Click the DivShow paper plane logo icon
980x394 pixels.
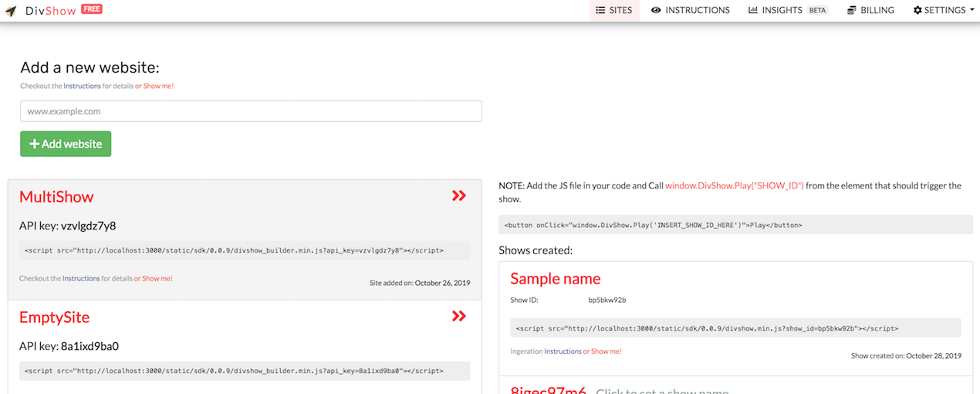pos(11,11)
